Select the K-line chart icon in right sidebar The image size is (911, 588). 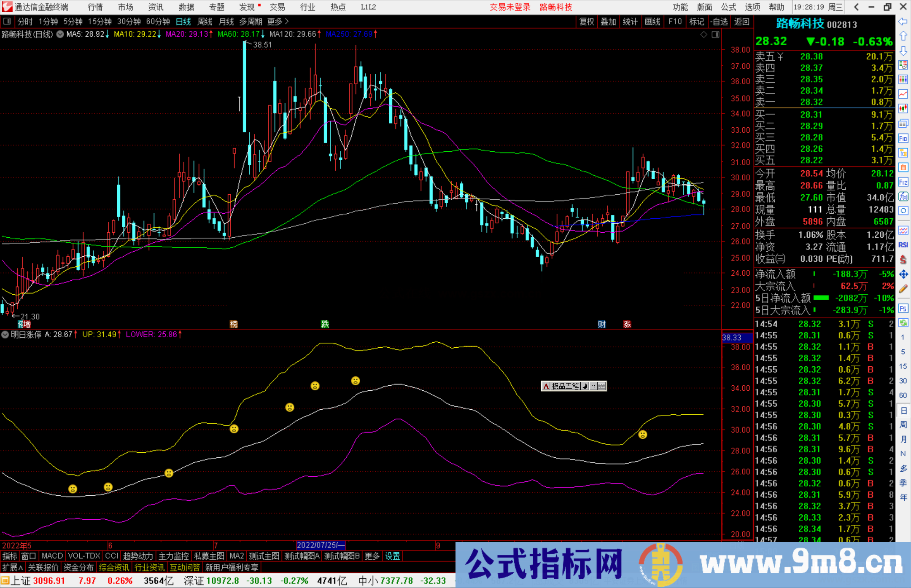(903, 109)
